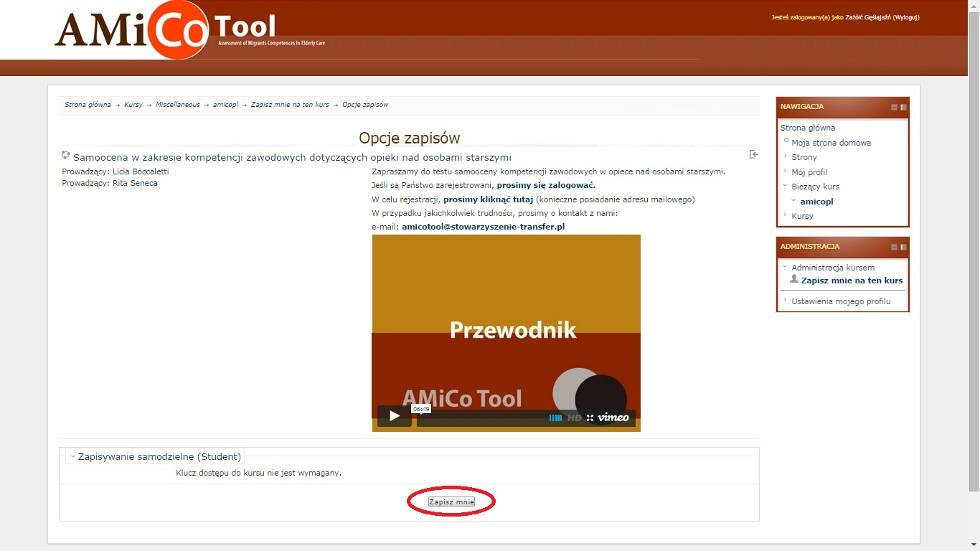Click the Zapisz mnie button

point(451,502)
